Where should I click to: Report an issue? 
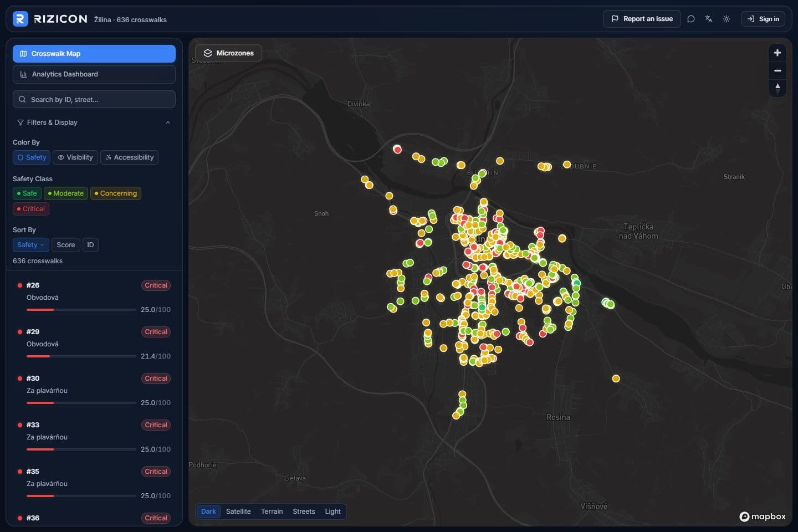tap(642, 19)
